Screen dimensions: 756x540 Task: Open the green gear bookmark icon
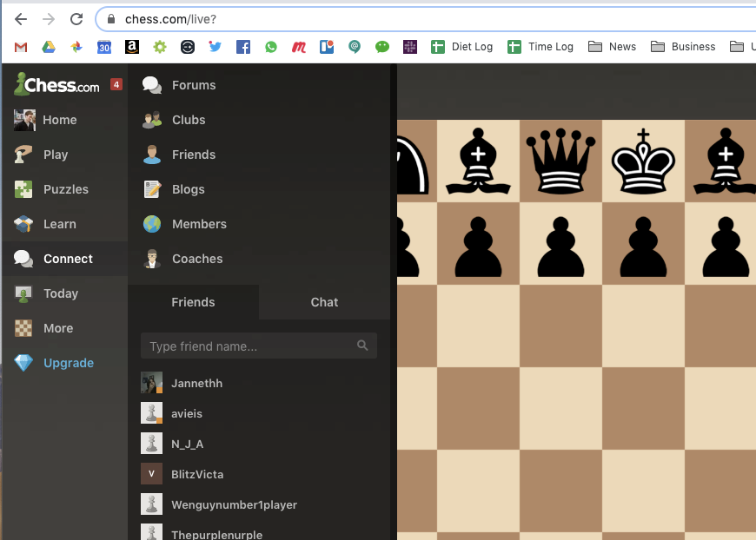160,47
